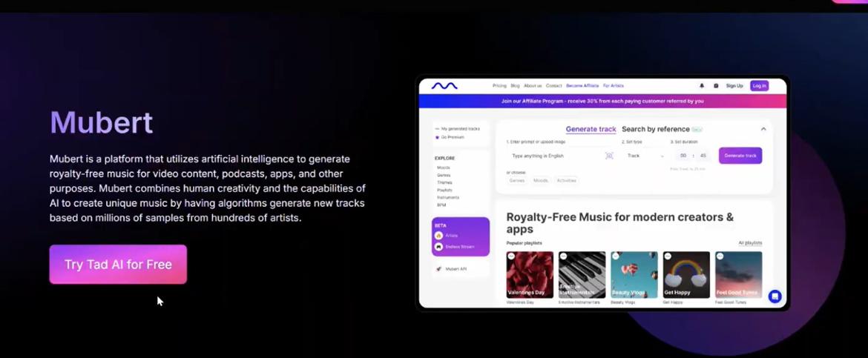Click the Log in button
868x358 pixels.
click(x=760, y=86)
